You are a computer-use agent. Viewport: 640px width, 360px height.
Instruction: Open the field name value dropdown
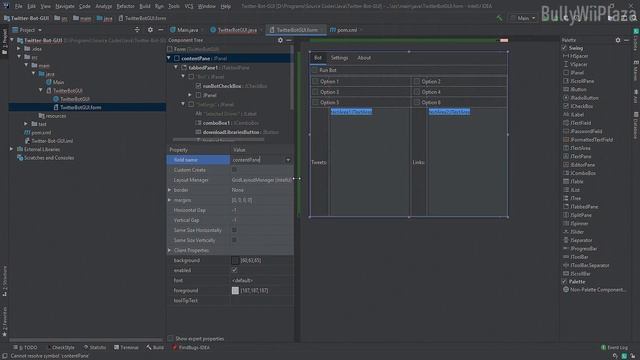point(288,160)
